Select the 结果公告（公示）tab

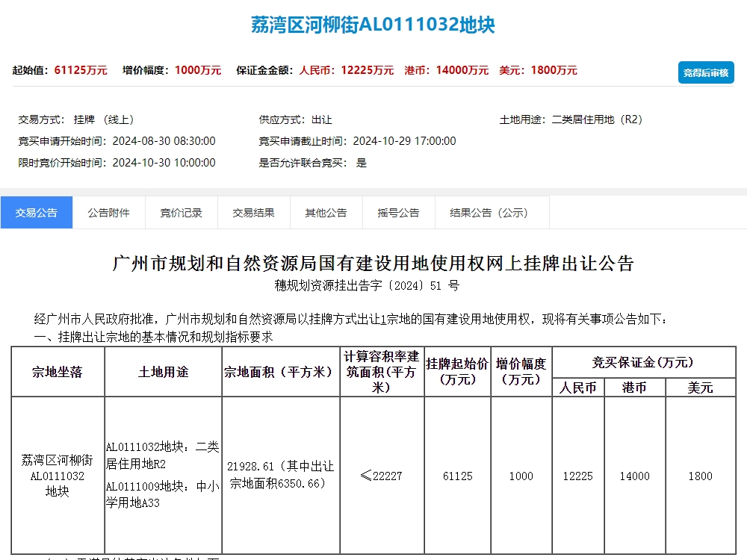(x=492, y=212)
